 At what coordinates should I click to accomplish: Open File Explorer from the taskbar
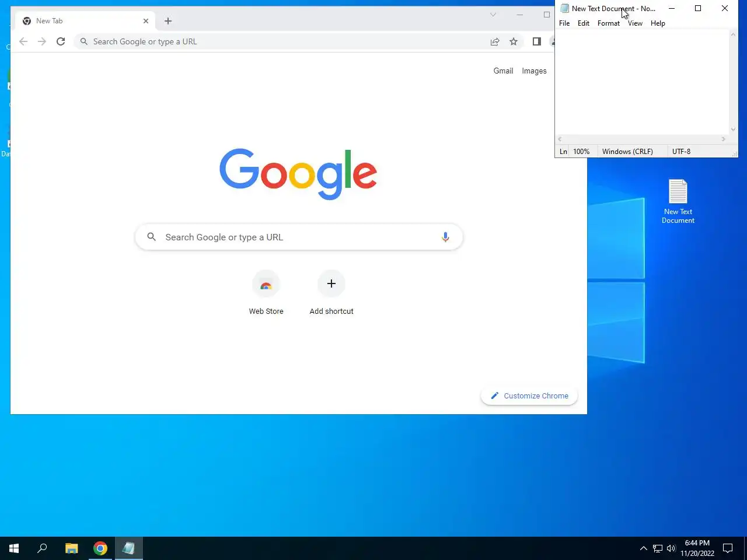point(72,548)
